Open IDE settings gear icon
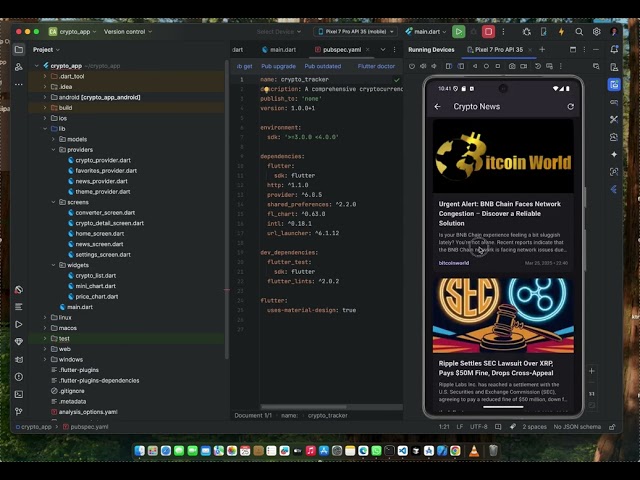The width and height of the screenshot is (640, 480). 596,31
